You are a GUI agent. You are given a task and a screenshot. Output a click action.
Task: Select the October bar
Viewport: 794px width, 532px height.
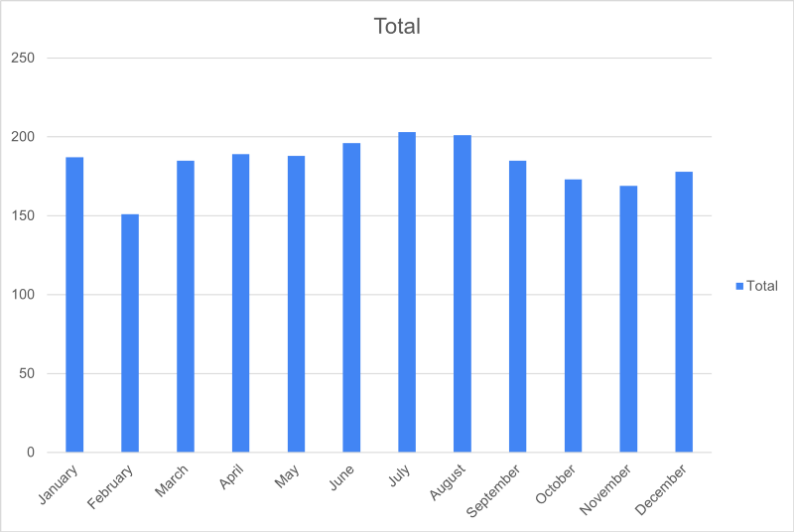[x=573, y=316]
